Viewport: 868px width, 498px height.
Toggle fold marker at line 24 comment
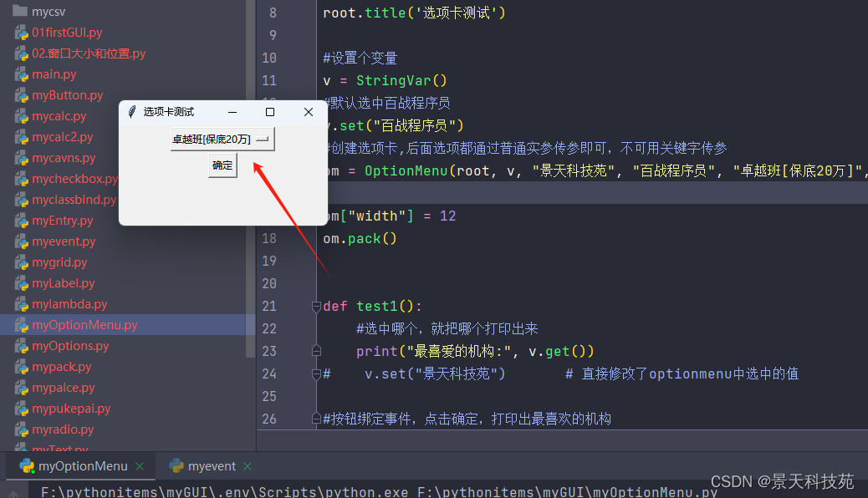317,374
